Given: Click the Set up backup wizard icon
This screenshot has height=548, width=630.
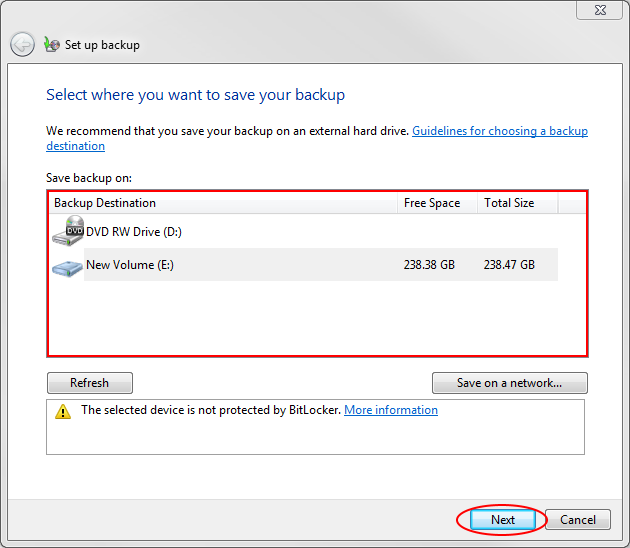Looking at the screenshot, I should tap(52, 44).
